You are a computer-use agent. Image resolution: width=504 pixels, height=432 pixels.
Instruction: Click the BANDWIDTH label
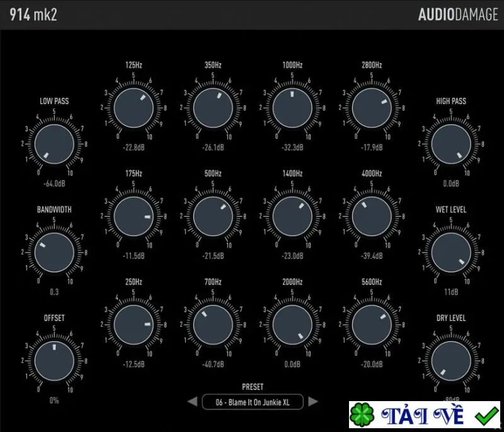tap(54, 210)
